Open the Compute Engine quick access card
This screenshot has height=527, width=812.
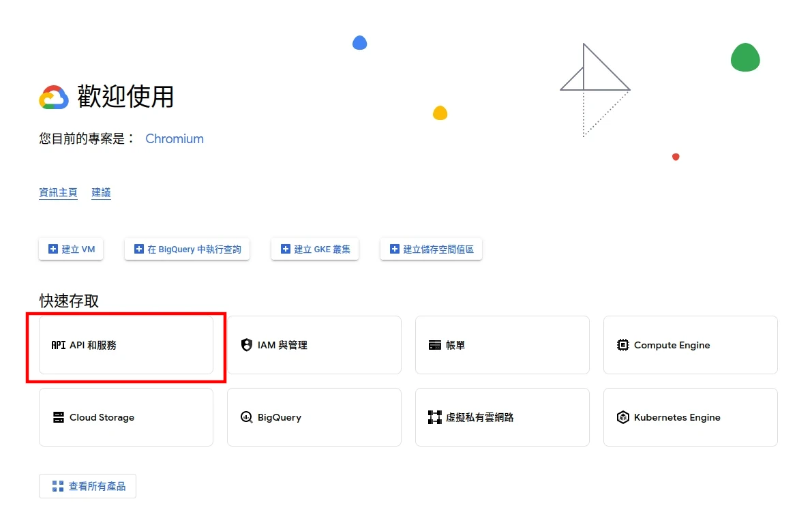pos(690,345)
